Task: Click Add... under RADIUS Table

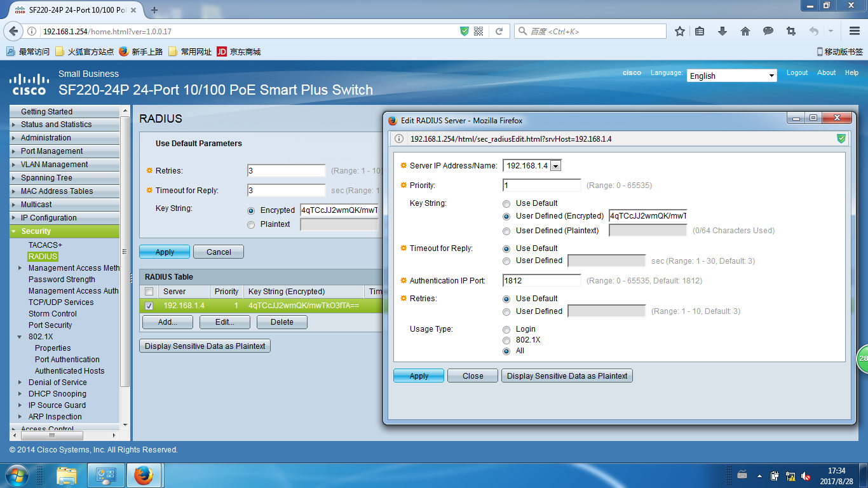Action: pos(168,322)
